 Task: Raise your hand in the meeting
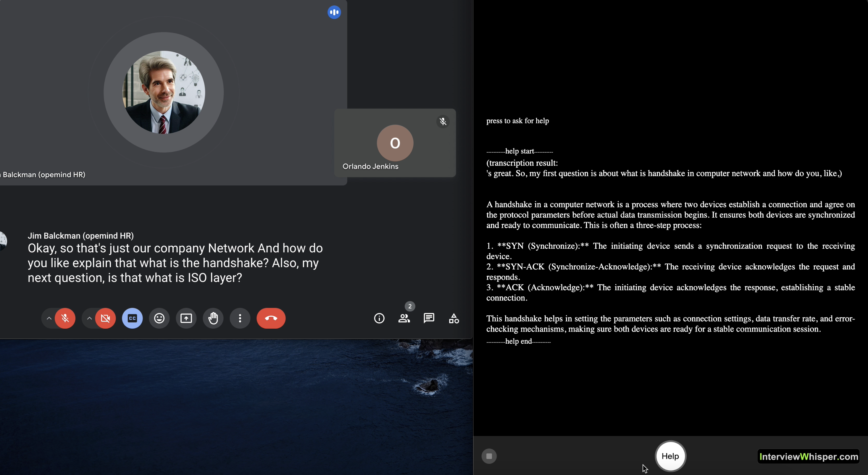click(213, 318)
